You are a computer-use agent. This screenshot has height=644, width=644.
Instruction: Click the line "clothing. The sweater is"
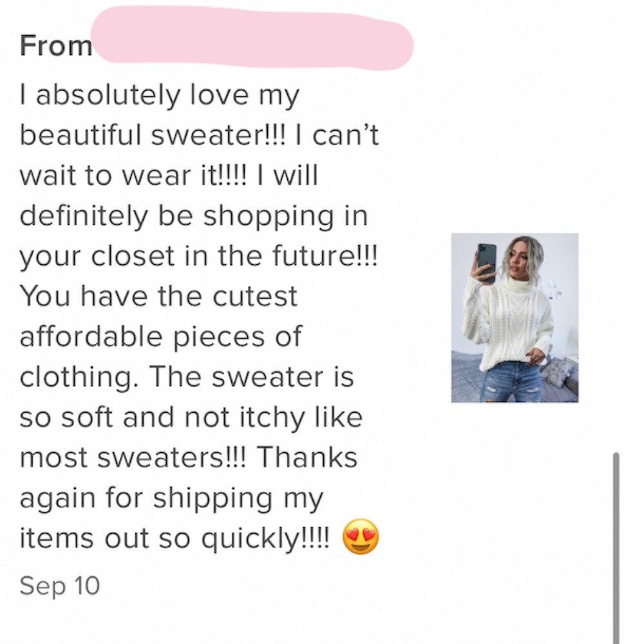pos(187,377)
